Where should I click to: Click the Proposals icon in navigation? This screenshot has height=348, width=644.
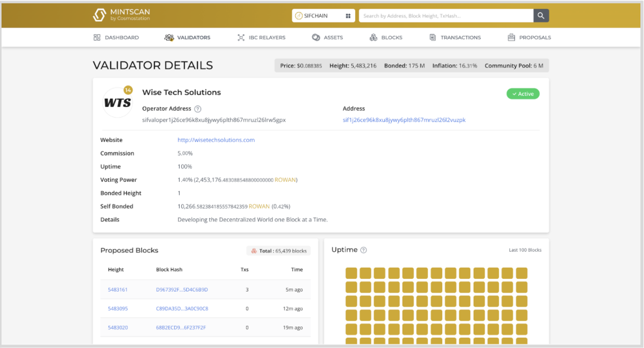click(x=511, y=37)
